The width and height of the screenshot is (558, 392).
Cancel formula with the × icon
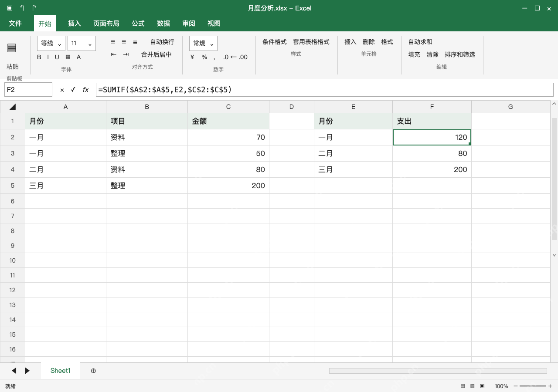[x=62, y=90]
